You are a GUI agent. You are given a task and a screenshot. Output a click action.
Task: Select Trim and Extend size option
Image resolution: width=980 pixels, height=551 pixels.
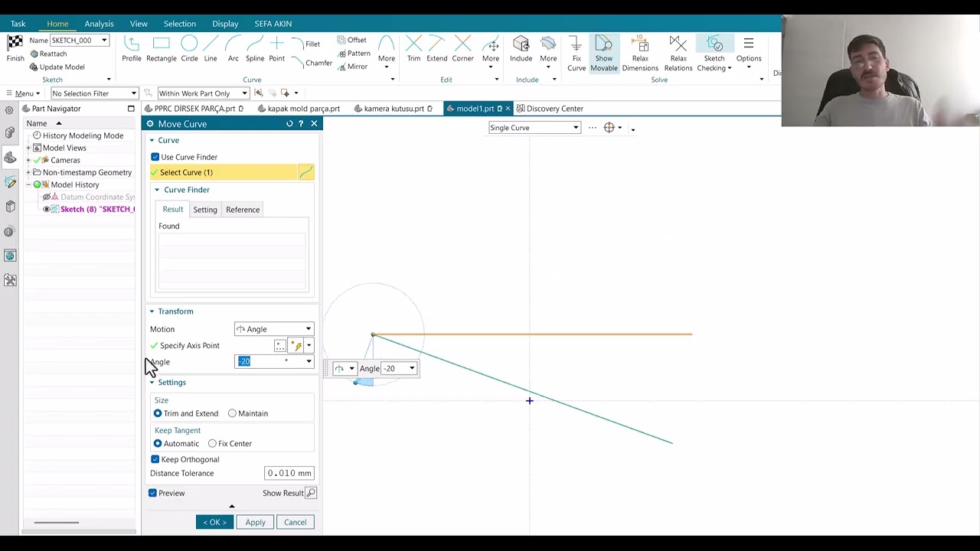(158, 413)
